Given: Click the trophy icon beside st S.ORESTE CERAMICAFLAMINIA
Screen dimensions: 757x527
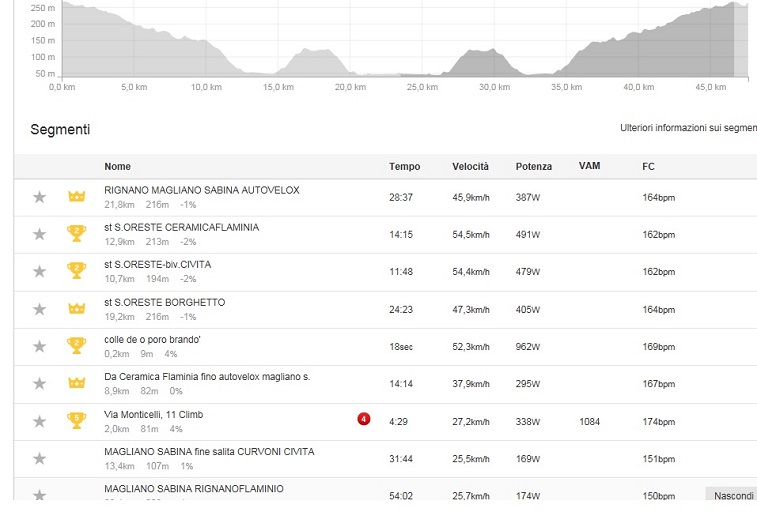Looking at the screenshot, I should (76, 234).
